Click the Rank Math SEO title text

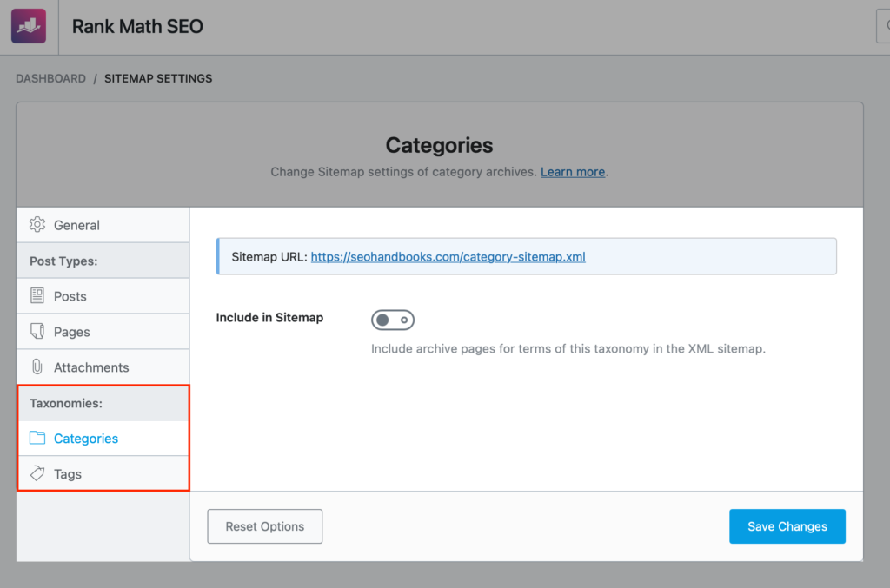coord(137,27)
